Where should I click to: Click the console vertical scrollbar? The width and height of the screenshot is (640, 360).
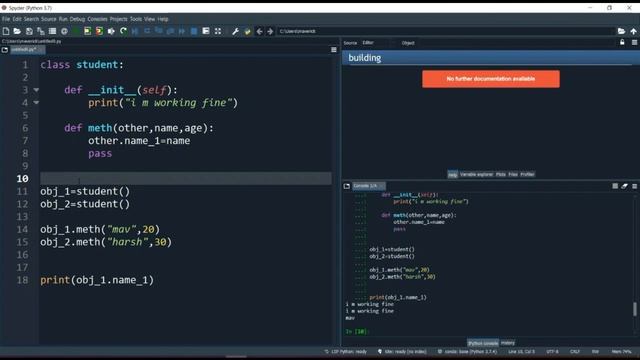click(x=635, y=309)
